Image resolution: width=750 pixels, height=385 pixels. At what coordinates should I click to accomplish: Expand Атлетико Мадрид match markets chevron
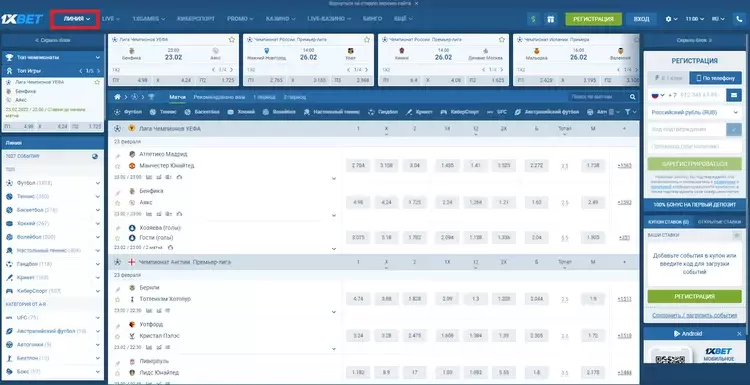[334, 178]
